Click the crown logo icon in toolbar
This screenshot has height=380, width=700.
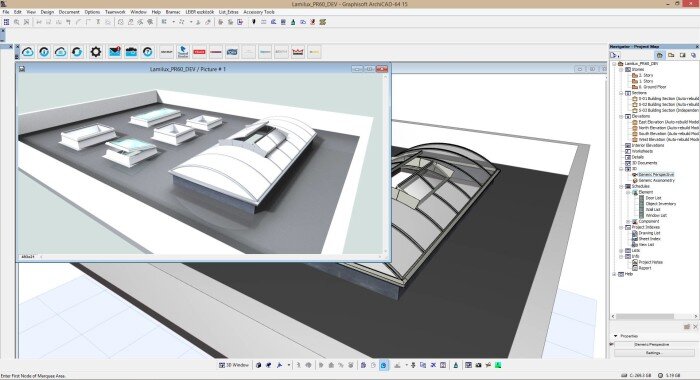click(298, 52)
